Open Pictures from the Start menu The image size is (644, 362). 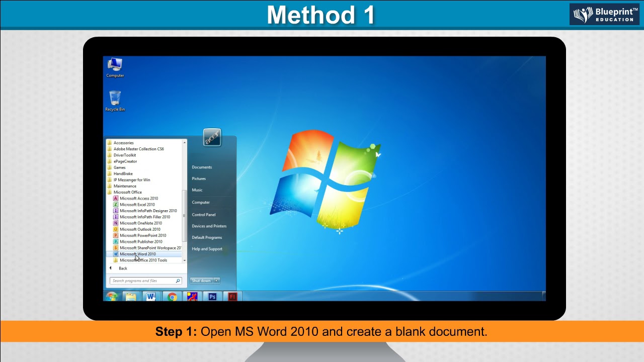[x=199, y=178]
